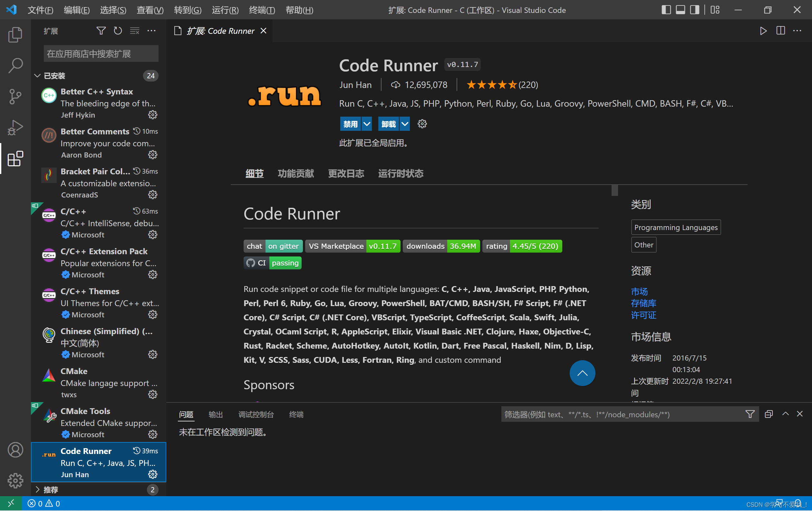Open the 终端(T) menu
812x511 pixels.
(262, 10)
